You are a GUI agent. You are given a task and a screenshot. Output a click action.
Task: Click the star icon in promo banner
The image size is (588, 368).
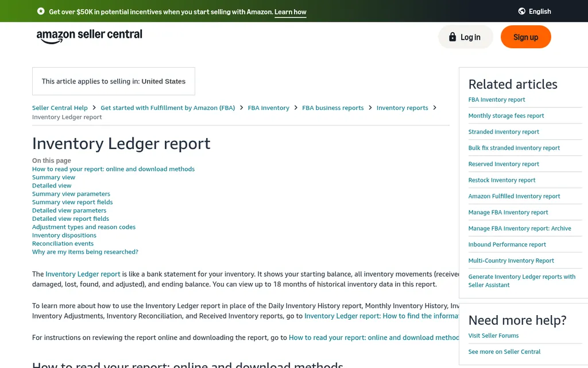(x=41, y=11)
